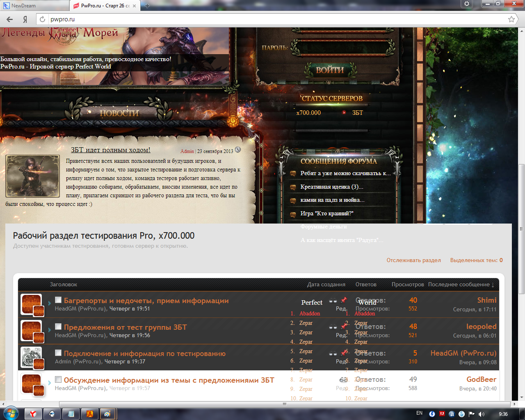The width and height of the screenshot is (525, 420).
Task: Click the red status indicator beside ЗБТ
Action: (344, 112)
